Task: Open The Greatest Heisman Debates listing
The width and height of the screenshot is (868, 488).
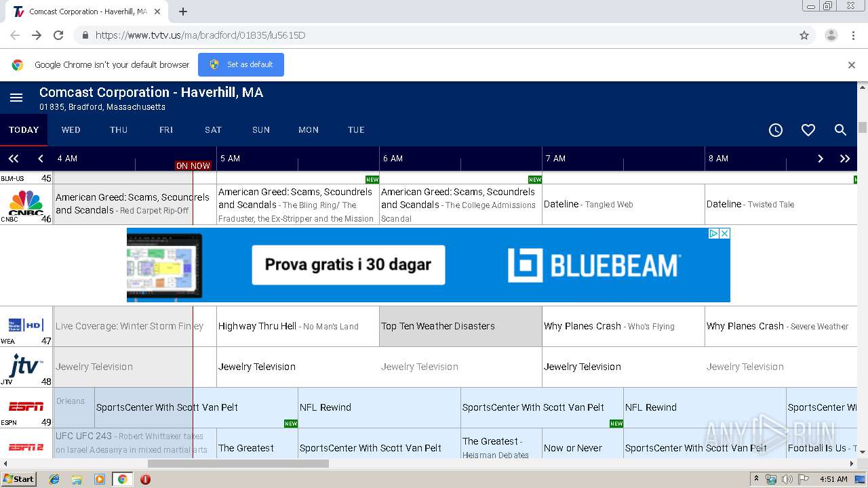Action: pos(501,443)
